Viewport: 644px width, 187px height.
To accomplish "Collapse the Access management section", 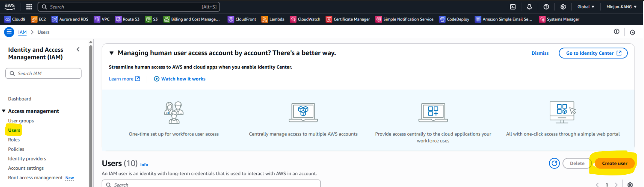I will pos(4,111).
